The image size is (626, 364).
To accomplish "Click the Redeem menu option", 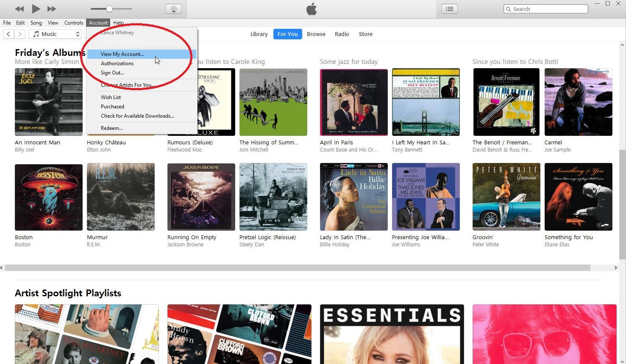I will [x=111, y=128].
